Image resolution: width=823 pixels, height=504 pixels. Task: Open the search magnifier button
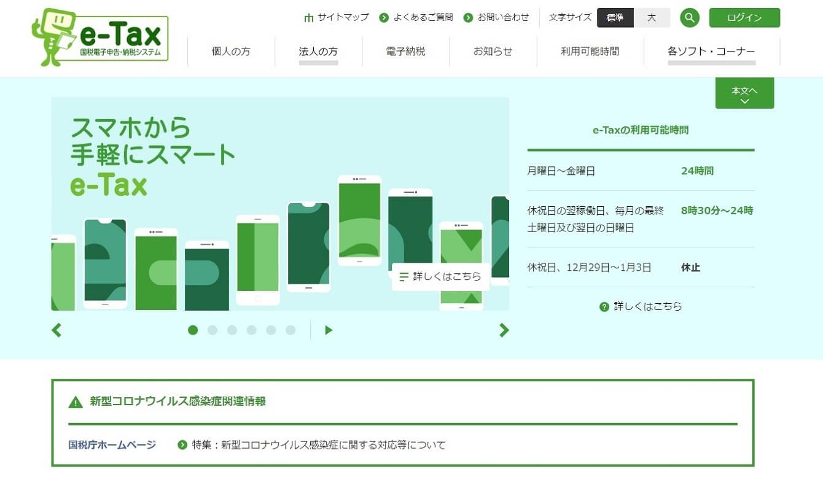pyautogui.click(x=690, y=18)
